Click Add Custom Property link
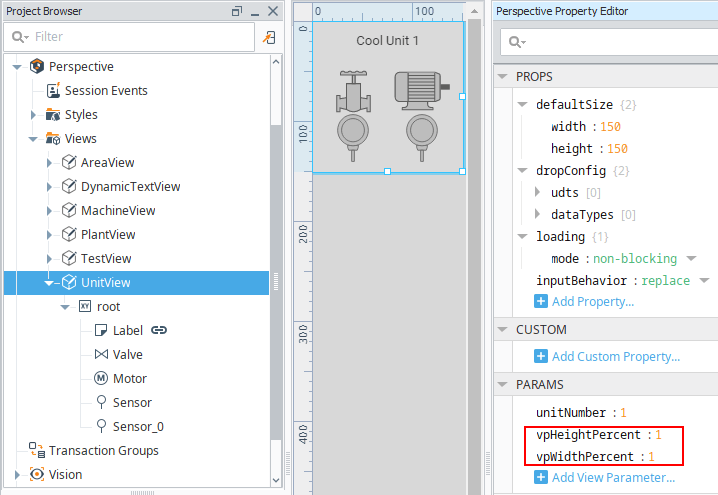The width and height of the screenshot is (718, 495). [616, 357]
